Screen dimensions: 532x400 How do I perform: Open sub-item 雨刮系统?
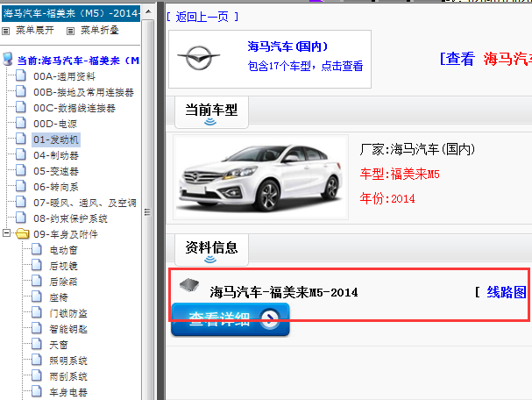68,376
